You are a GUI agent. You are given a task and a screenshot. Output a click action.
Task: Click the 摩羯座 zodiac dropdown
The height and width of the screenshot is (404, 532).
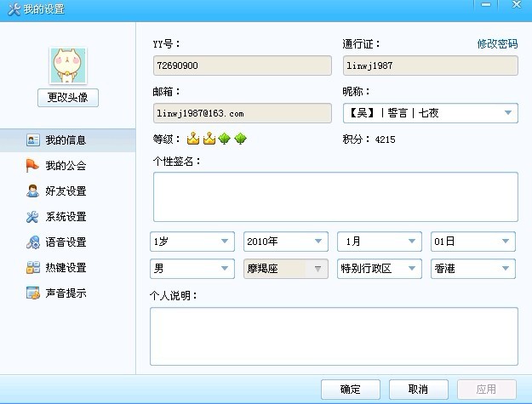point(286,269)
